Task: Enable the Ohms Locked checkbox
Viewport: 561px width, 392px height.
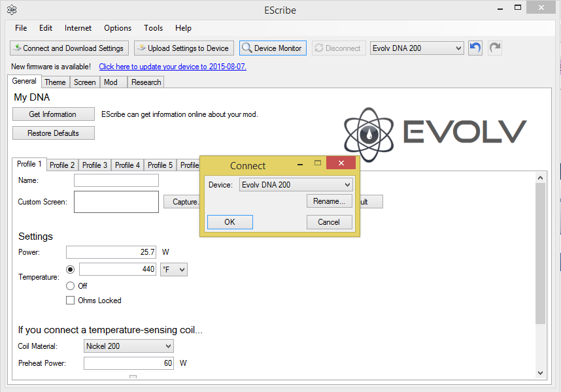Action: point(71,301)
